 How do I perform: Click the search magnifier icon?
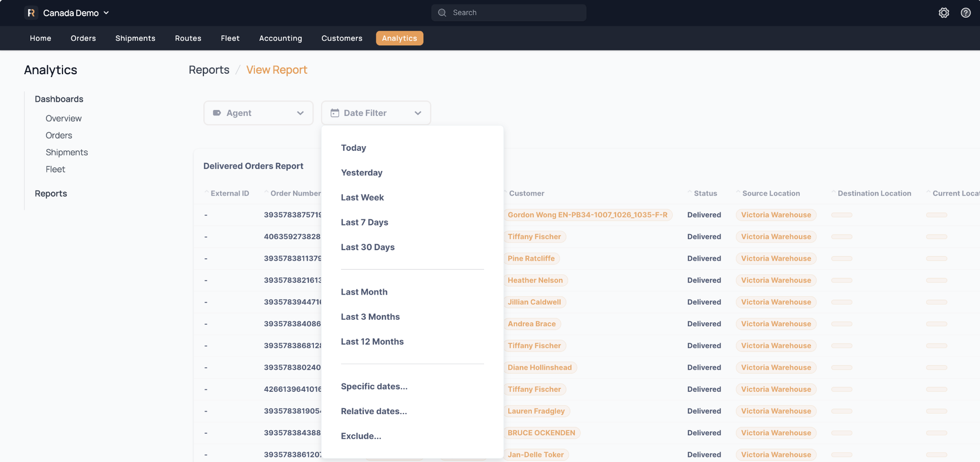442,13
